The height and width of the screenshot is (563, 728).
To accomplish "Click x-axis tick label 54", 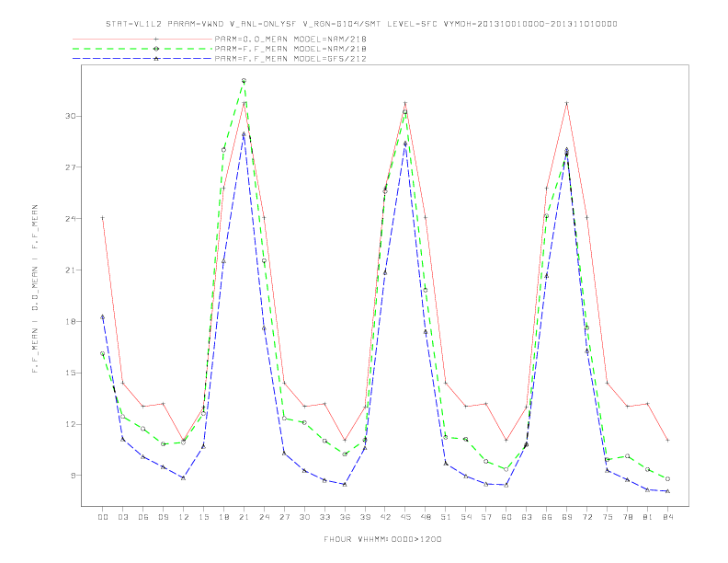I will click(466, 517).
